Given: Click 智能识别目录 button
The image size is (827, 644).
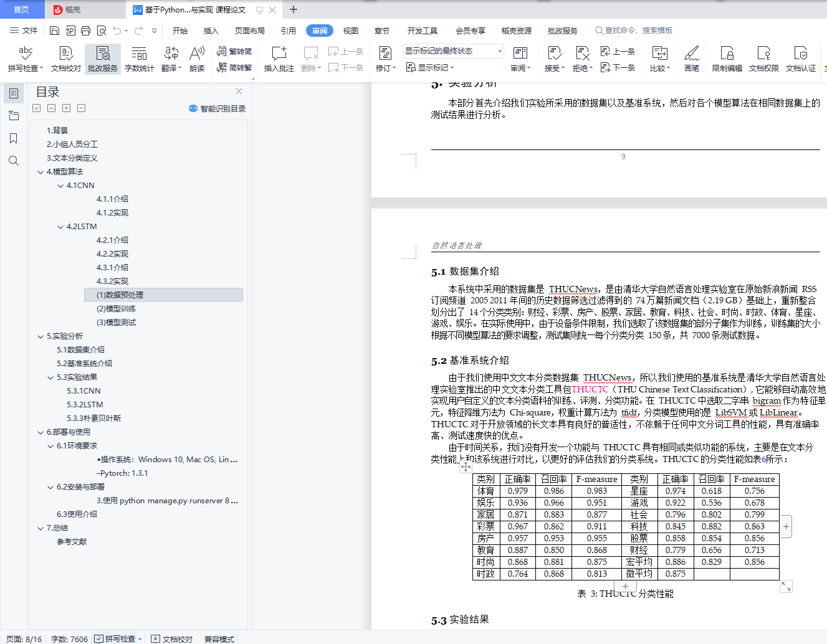Looking at the screenshot, I should click(217, 108).
